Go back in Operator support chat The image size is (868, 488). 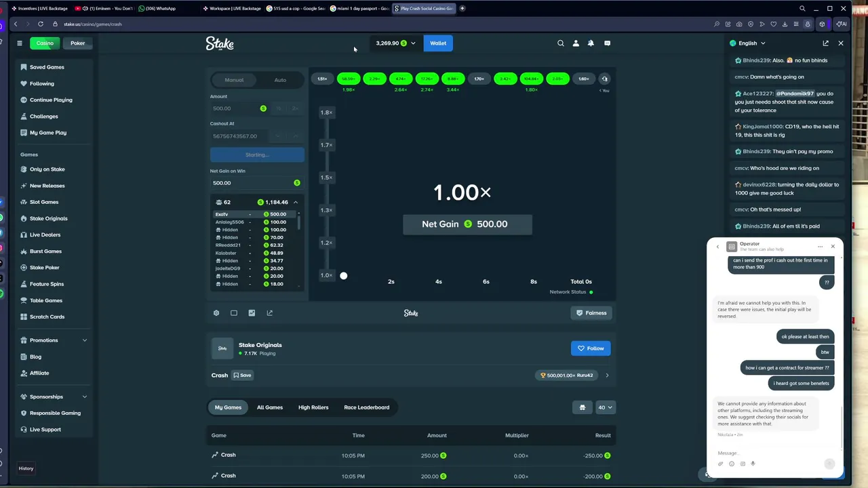click(717, 247)
